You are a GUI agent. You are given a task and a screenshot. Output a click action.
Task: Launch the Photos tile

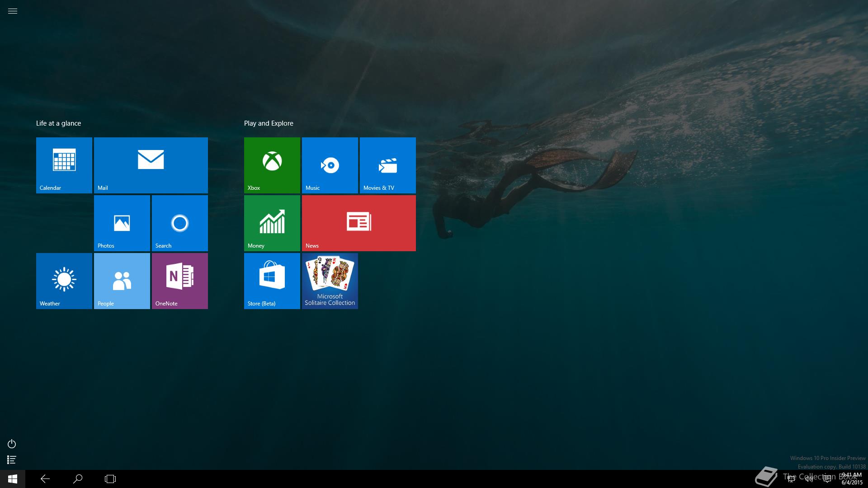(x=122, y=223)
